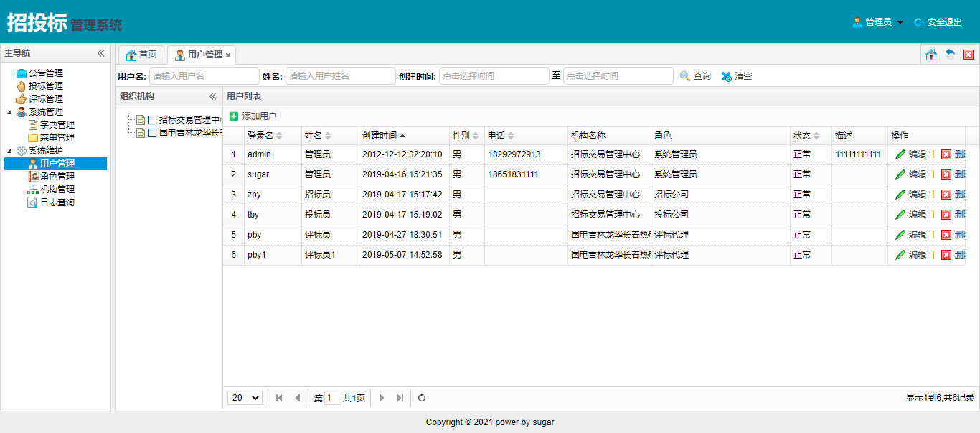Switch to the 首页 tab
Screen dimensions: 980x433
tap(141, 55)
